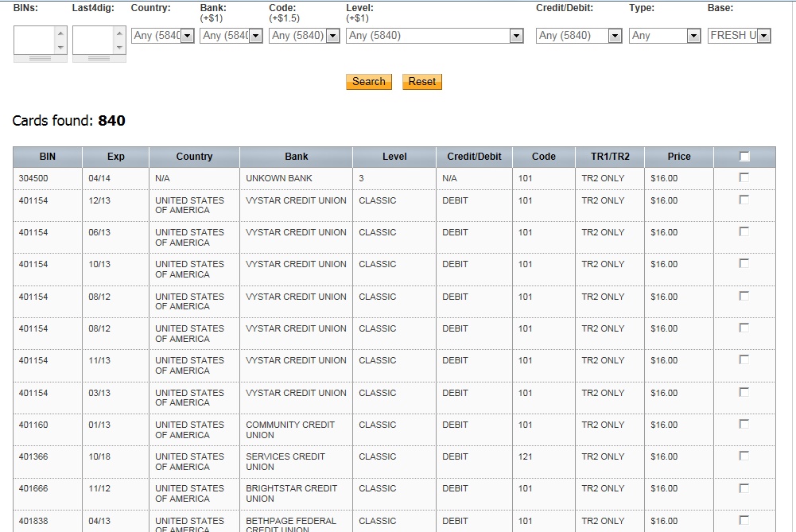Image resolution: width=796 pixels, height=532 pixels.
Task: Select the checkbox for 401154 row expiring 11/13
Action: click(x=744, y=360)
